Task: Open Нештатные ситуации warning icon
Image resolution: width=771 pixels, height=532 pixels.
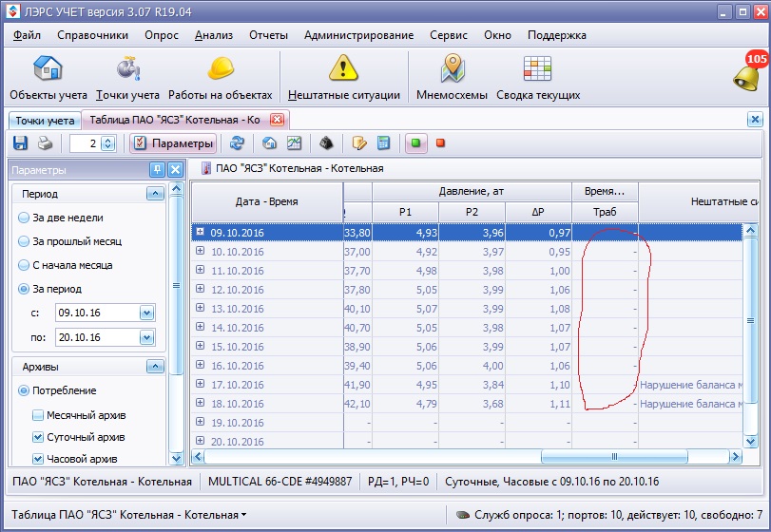Action: (343, 68)
